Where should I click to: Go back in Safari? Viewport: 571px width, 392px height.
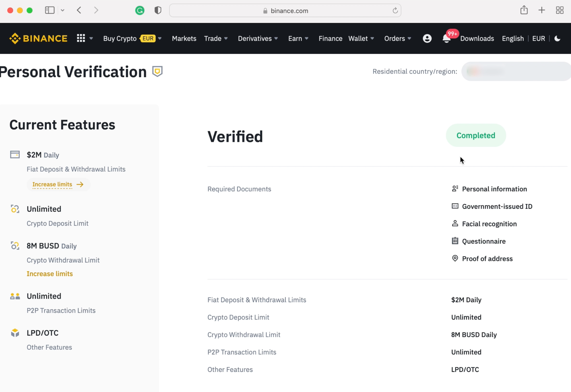pos(79,10)
